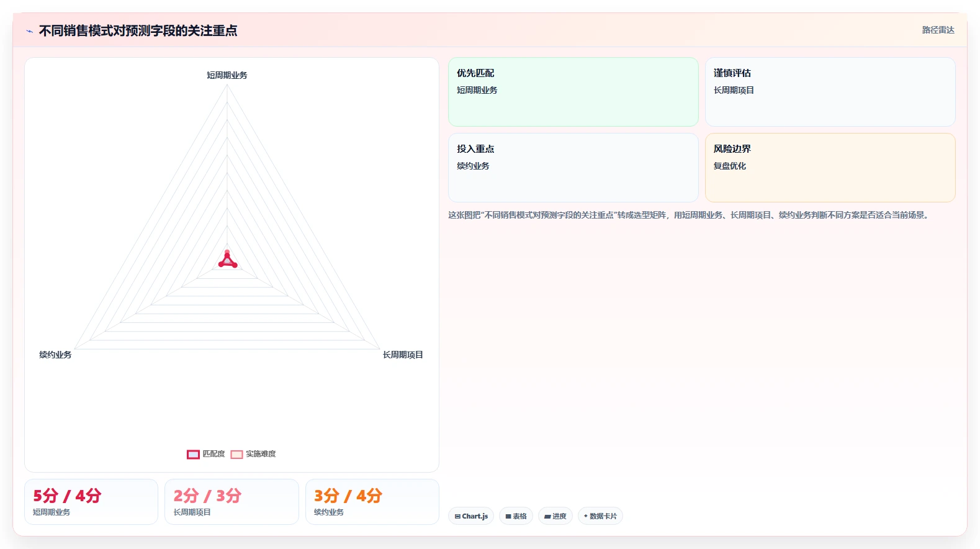Click the 续约业务 radar axis label

[x=55, y=355]
